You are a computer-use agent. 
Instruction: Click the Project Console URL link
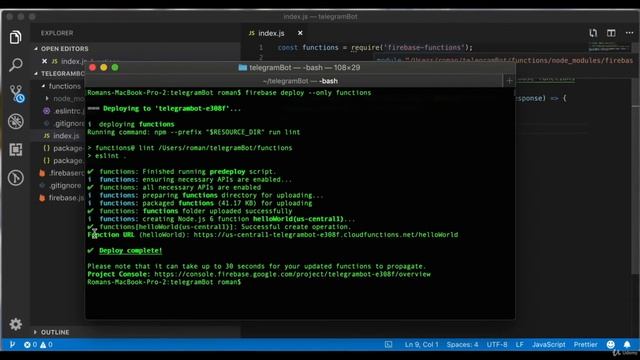point(292,274)
